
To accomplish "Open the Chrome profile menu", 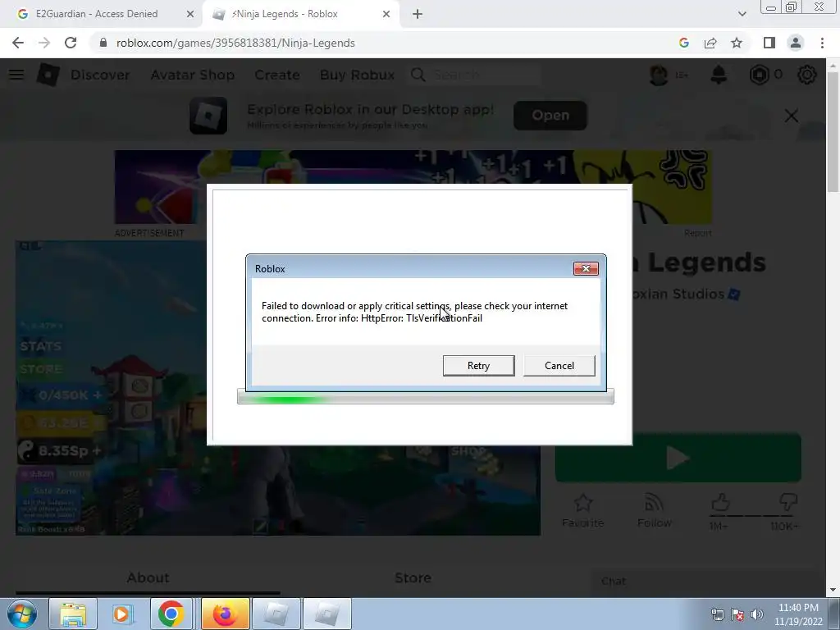I will tap(796, 43).
